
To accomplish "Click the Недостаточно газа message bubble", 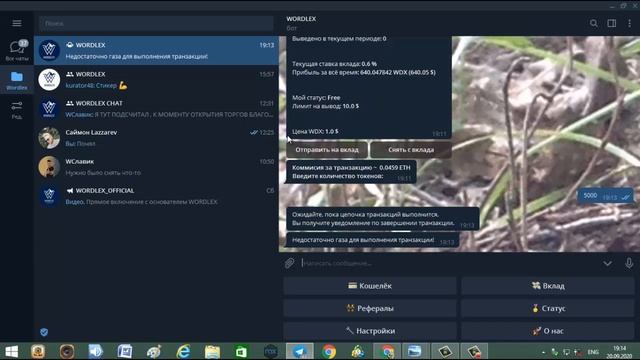I will [x=373, y=240].
